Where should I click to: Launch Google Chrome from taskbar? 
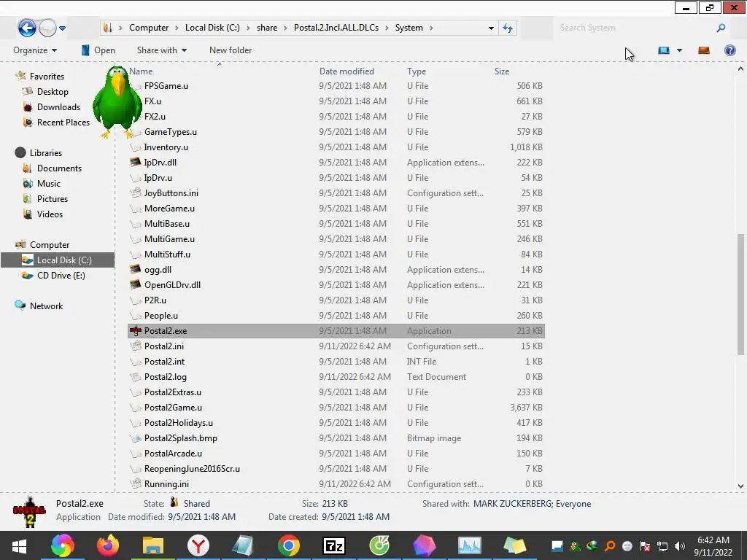click(289, 545)
